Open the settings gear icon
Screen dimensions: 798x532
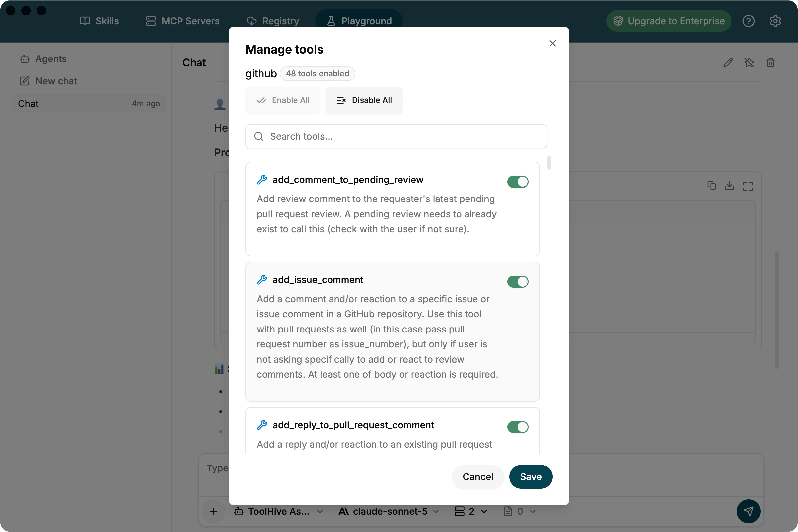point(775,21)
